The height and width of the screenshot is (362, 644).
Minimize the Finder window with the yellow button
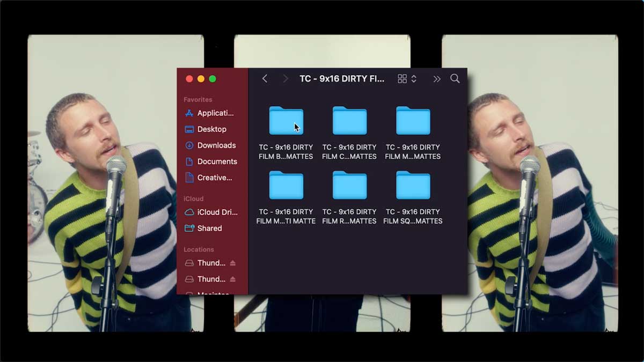pos(201,79)
